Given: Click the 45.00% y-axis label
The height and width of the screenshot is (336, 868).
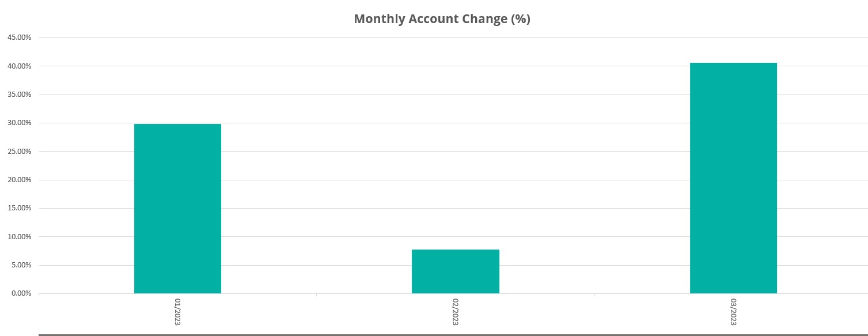Looking at the screenshot, I should [x=20, y=37].
